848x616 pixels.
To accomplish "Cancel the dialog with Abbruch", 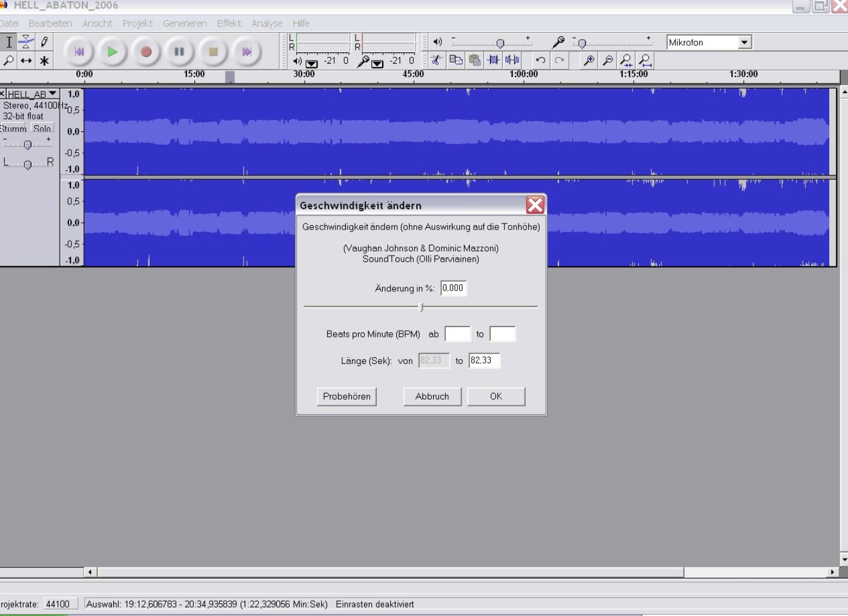I will coord(432,396).
